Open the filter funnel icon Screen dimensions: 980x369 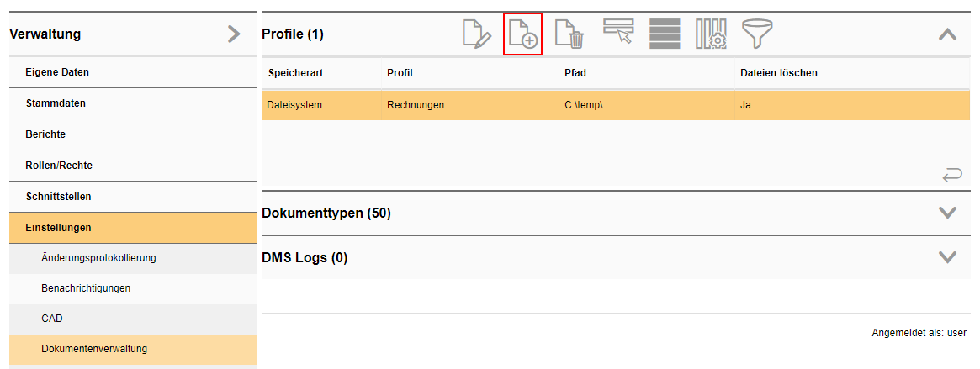tap(757, 34)
